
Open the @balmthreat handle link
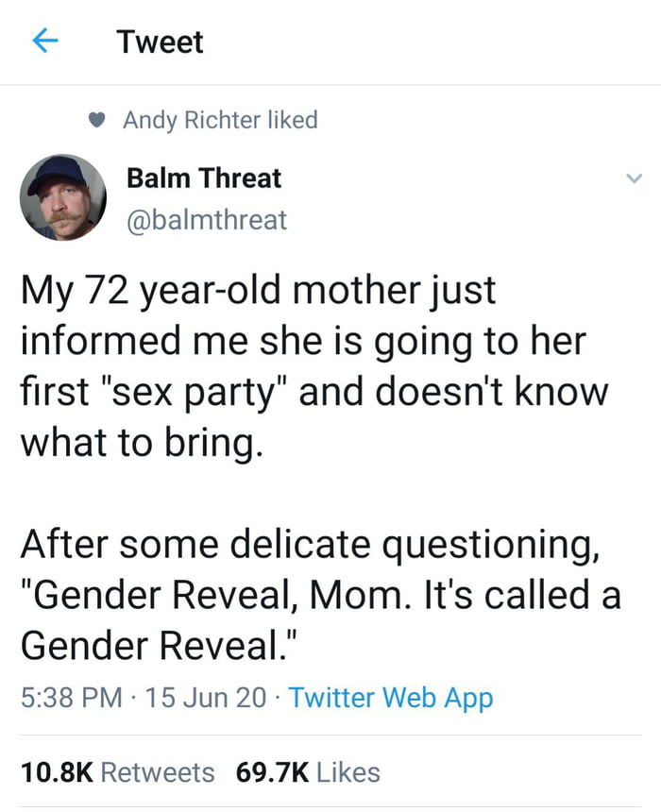[x=207, y=220]
